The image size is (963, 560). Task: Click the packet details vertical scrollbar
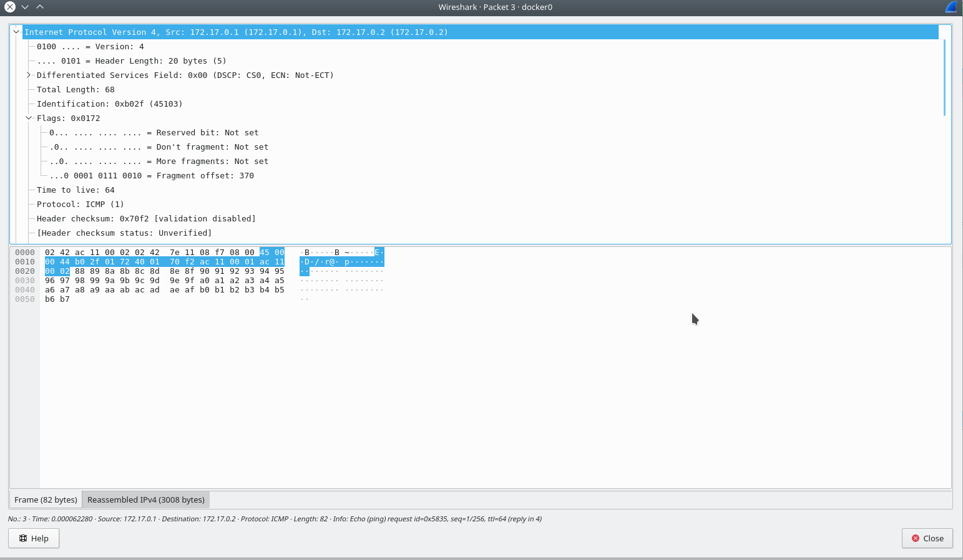pos(945,77)
